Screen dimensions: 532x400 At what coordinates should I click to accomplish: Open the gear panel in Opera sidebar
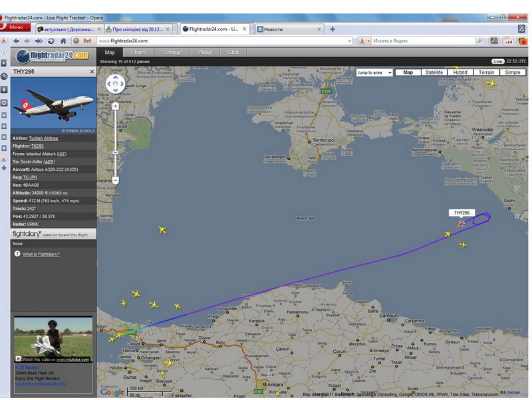pyautogui.click(x=4, y=103)
